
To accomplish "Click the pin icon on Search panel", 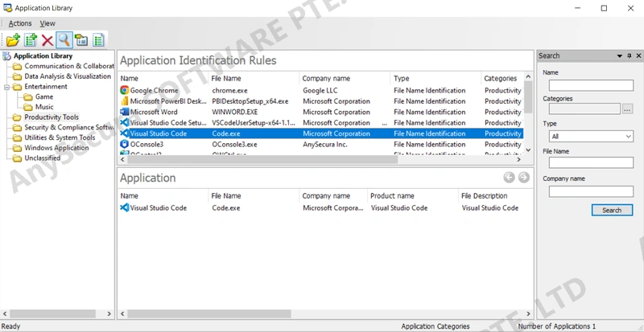I will coord(630,55).
